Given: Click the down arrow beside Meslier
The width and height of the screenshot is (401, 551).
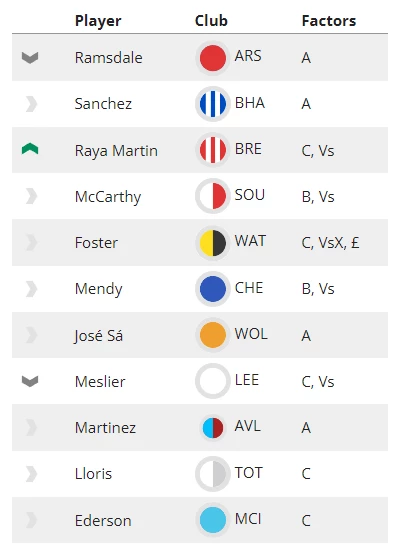Looking at the screenshot, I should (x=30, y=381).
